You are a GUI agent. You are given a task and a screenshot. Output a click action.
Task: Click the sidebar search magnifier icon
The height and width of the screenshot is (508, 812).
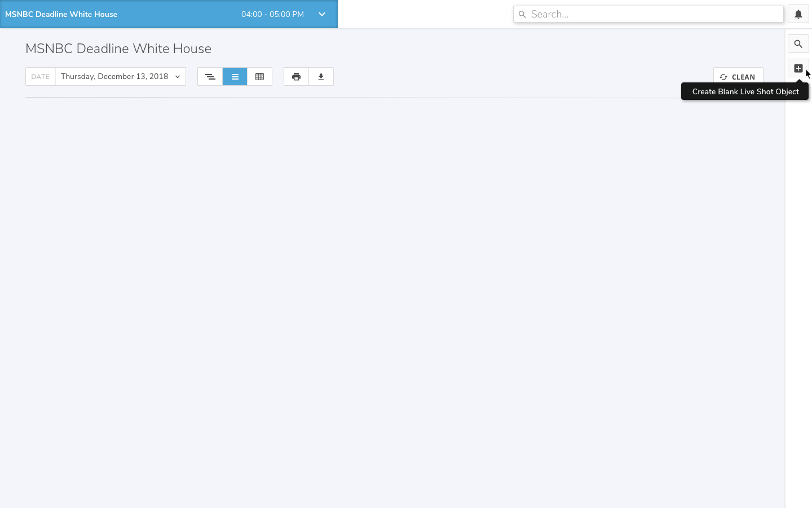(798, 44)
